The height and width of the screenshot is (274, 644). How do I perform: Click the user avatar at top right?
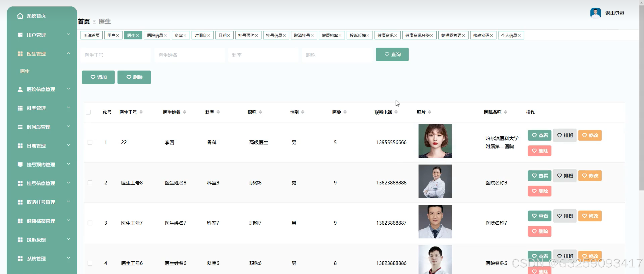point(595,13)
